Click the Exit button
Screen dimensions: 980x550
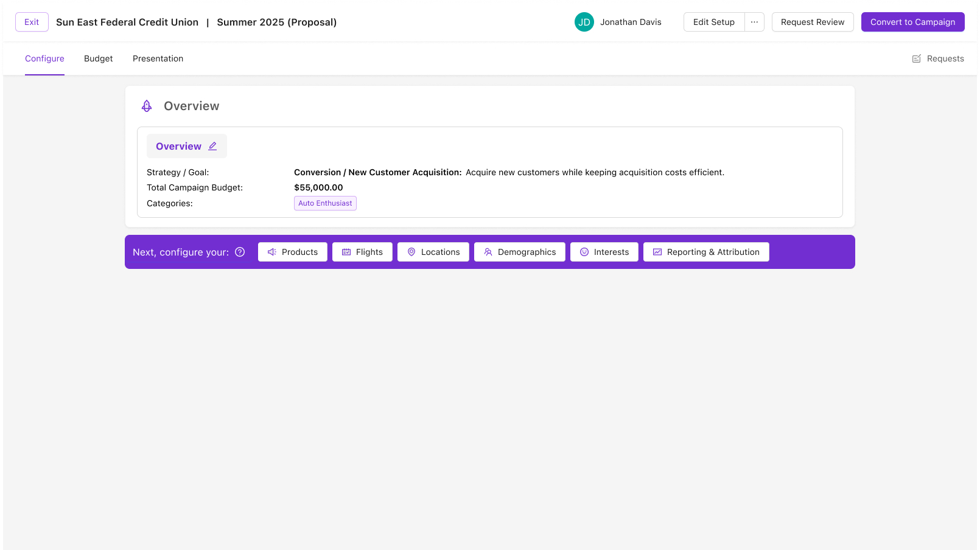32,22
